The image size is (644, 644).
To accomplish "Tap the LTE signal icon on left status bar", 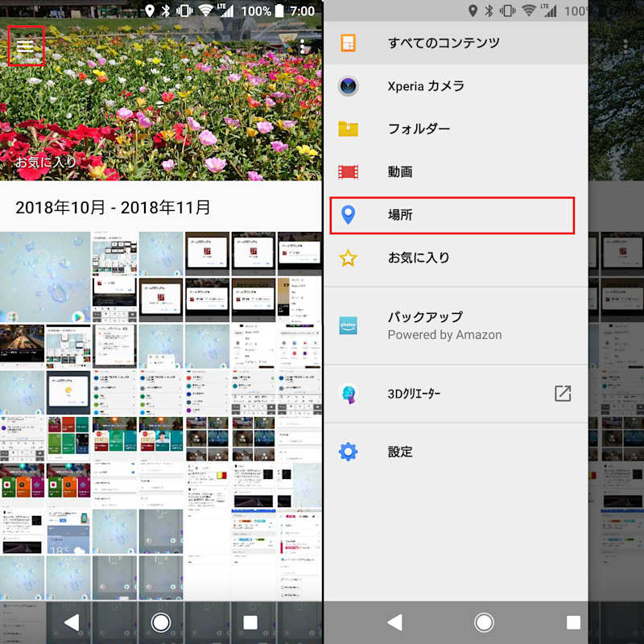I will 225,10.
